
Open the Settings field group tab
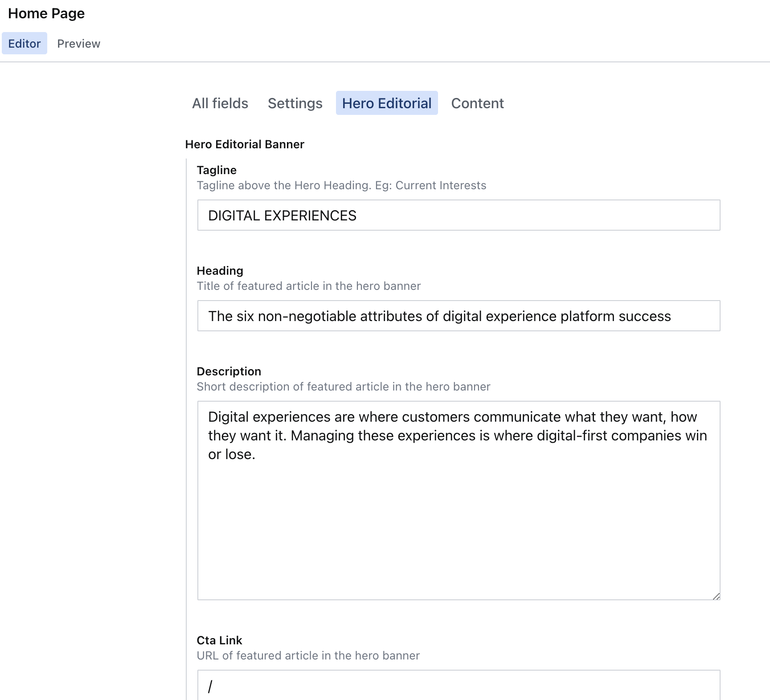(295, 103)
